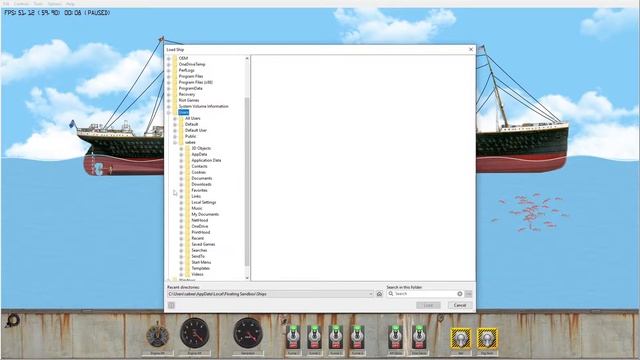Open the Help menu

[70, 4]
